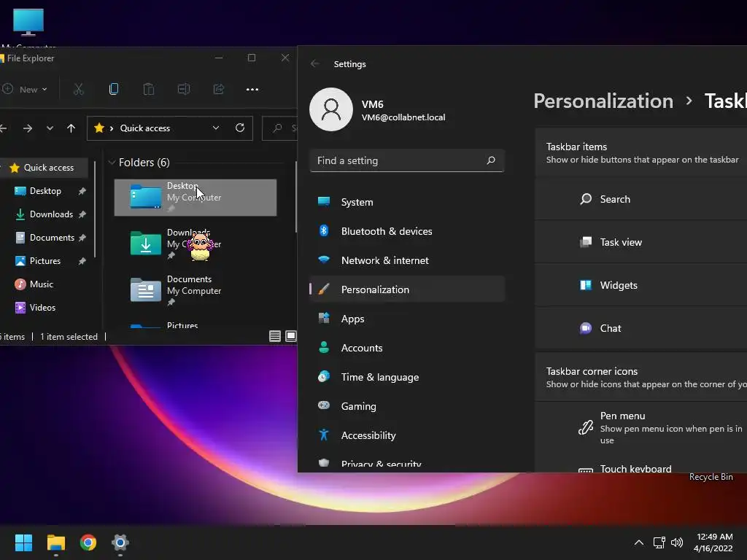Image resolution: width=747 pixels, height=560 pixels.
Task: Open File Explorer from the taskbar
Action: pos(55,542)
